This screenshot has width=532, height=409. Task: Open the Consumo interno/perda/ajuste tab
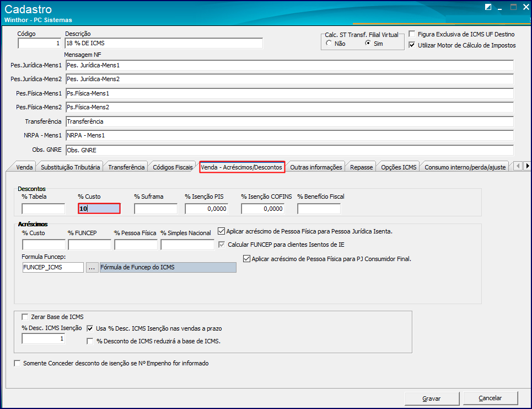click(465, 167)
